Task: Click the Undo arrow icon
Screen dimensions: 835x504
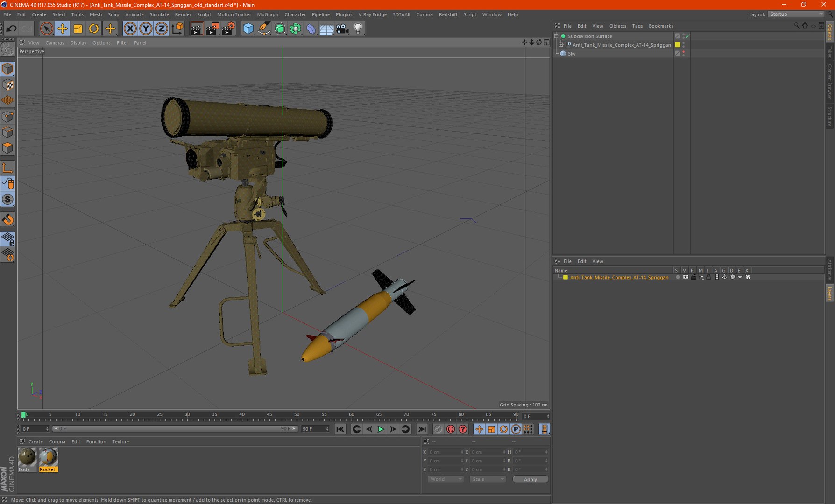Action: pyautogui.click(x=11, y=28)
